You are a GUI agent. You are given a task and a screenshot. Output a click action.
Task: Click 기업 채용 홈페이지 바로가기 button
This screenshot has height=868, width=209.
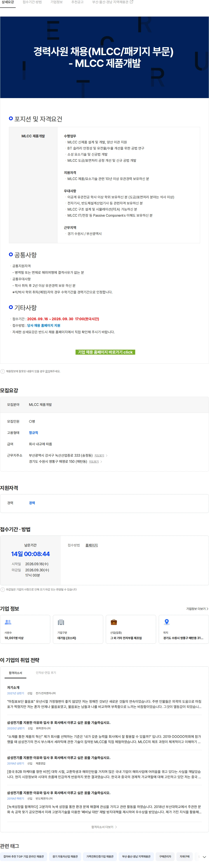pyautogui.click(x=105, y=352)
